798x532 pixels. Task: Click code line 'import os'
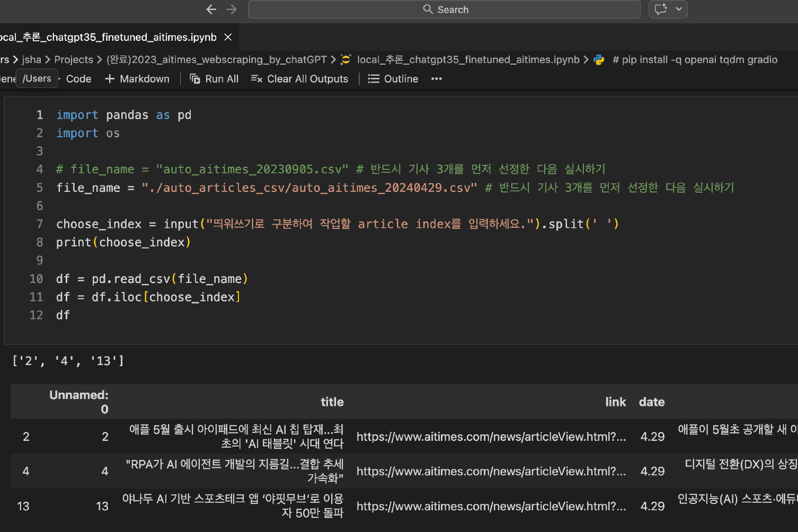88,133
